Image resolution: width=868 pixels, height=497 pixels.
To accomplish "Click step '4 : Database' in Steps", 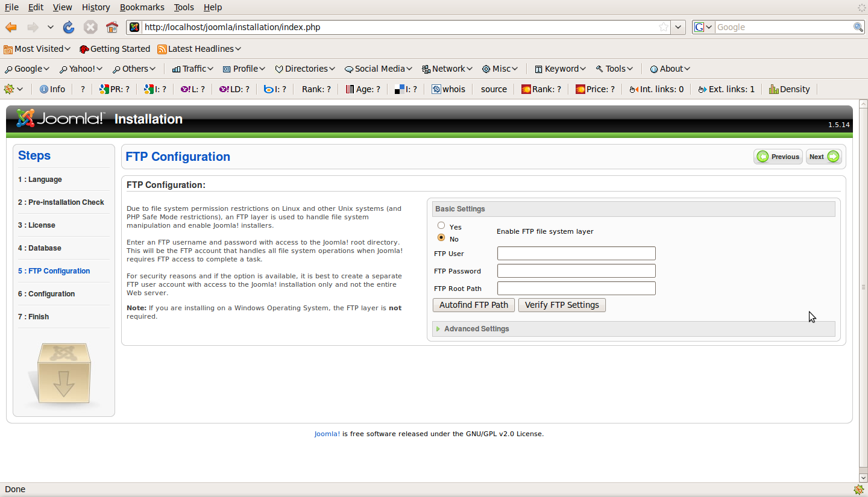I will [x=40, y=248].
